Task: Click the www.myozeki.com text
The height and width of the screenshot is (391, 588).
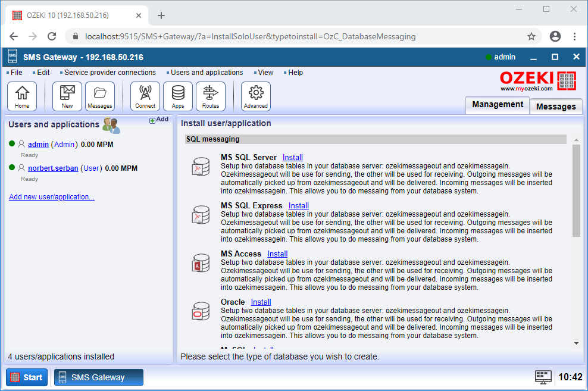Action: point(527,89)
